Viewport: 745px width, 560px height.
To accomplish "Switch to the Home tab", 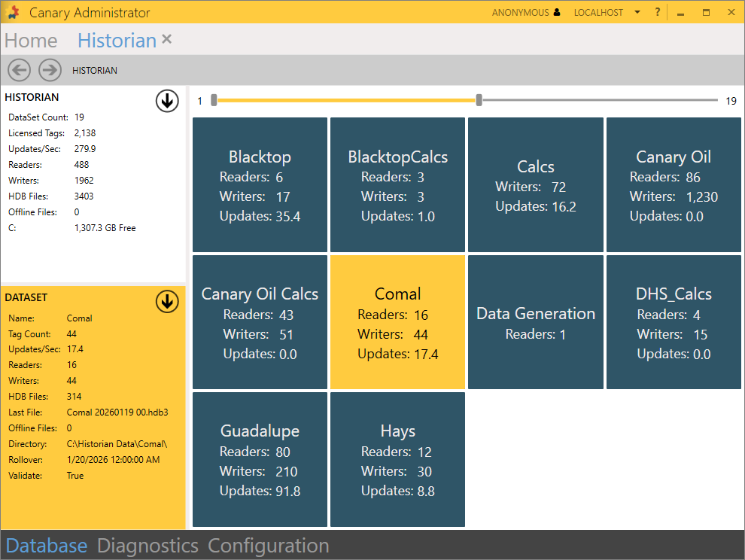I will [31, 41].
